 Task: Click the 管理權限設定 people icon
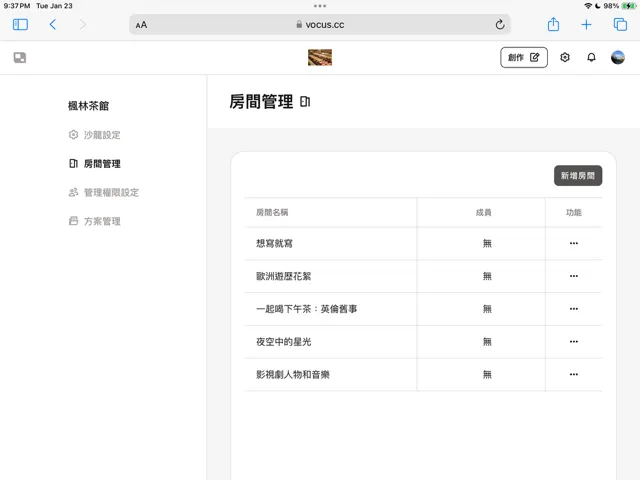tap(73, 192)
